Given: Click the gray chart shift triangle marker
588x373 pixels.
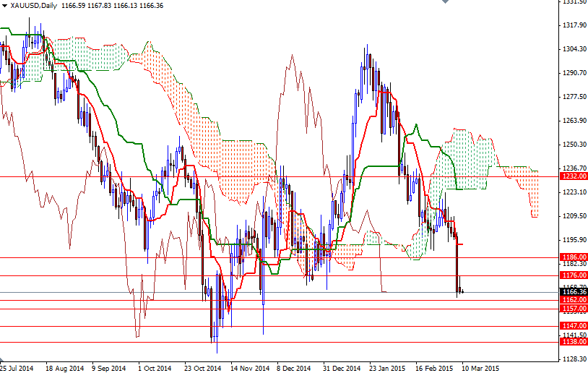Looking at the screenshot, I should (x=445, y=1).
